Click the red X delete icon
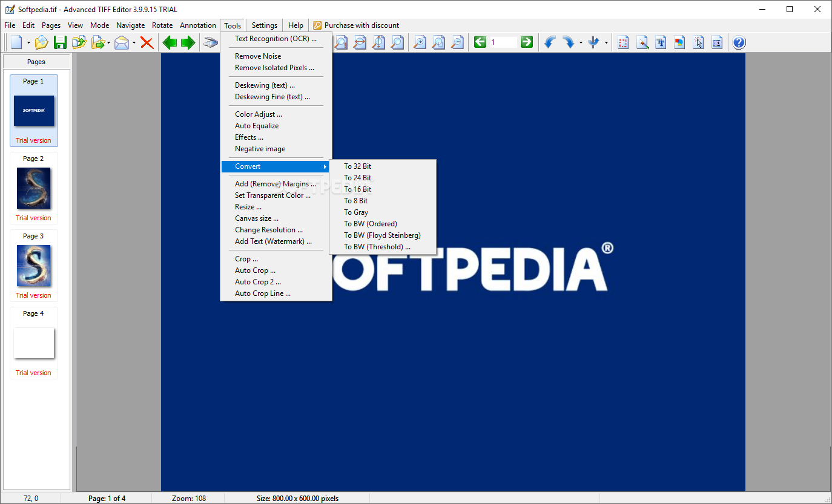Screen dimensions: 832x504 [x=147, y=42]
